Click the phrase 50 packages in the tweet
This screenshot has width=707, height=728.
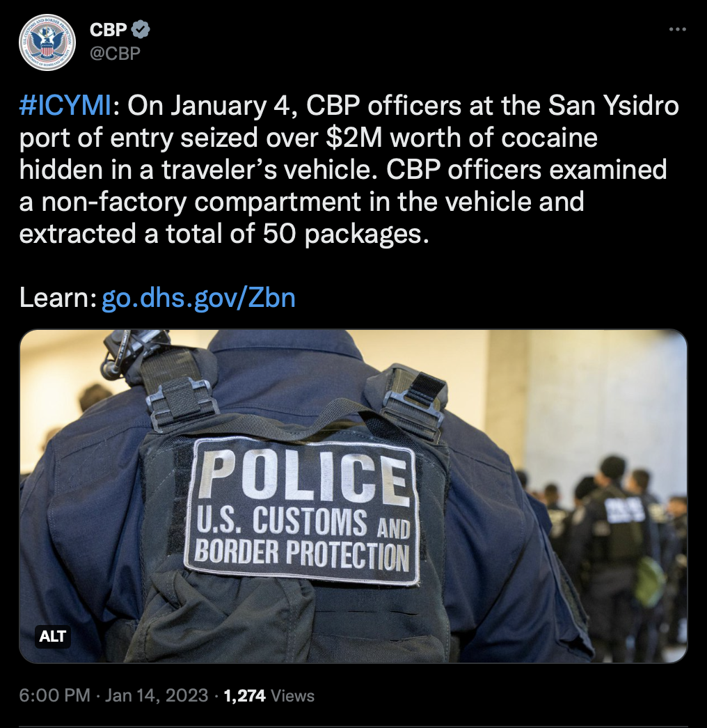345,234
